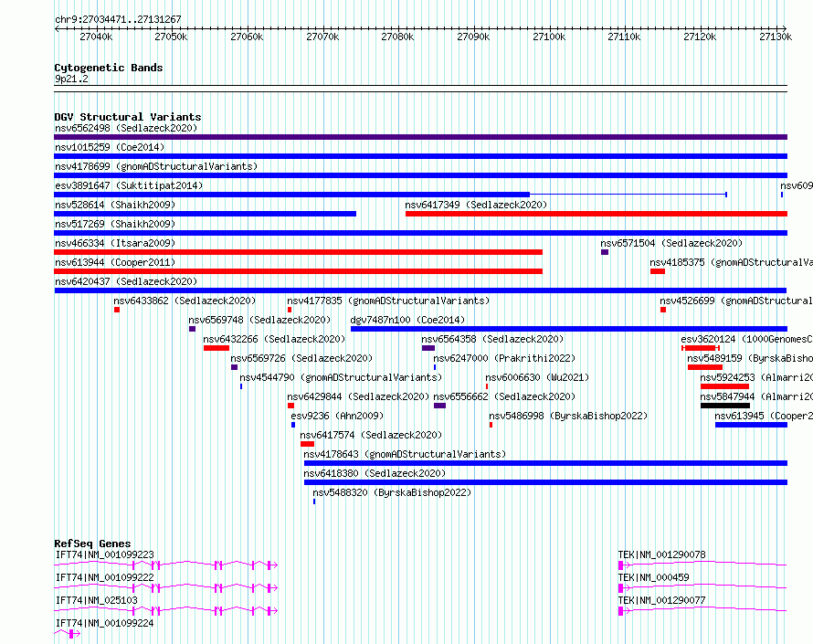The height and width of the screenshot is (644, 813).
Task: Click the red nsv6417574 variant bar
Action: pos(308,444)
